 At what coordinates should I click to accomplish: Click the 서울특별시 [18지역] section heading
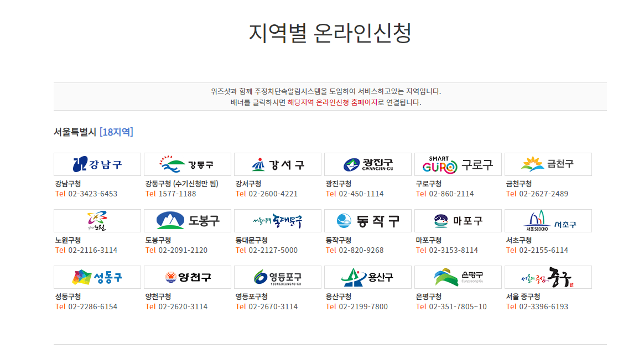[94, 132]
